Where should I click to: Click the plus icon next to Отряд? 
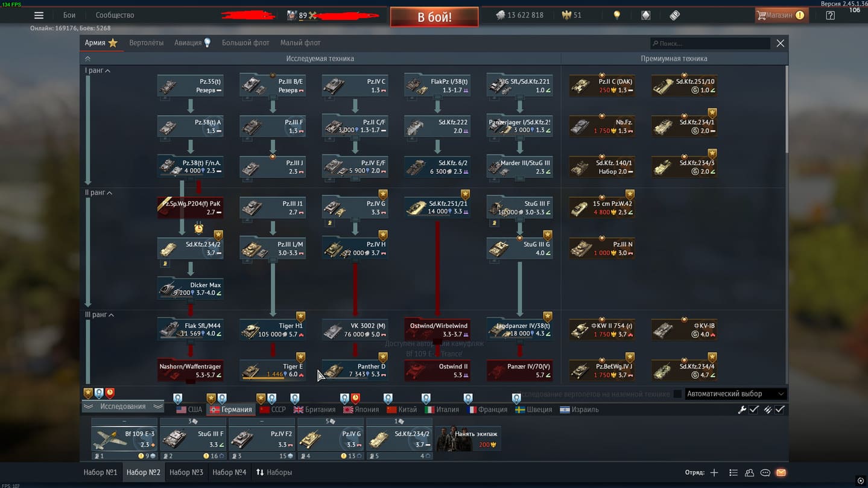click(x=714, y=473)
